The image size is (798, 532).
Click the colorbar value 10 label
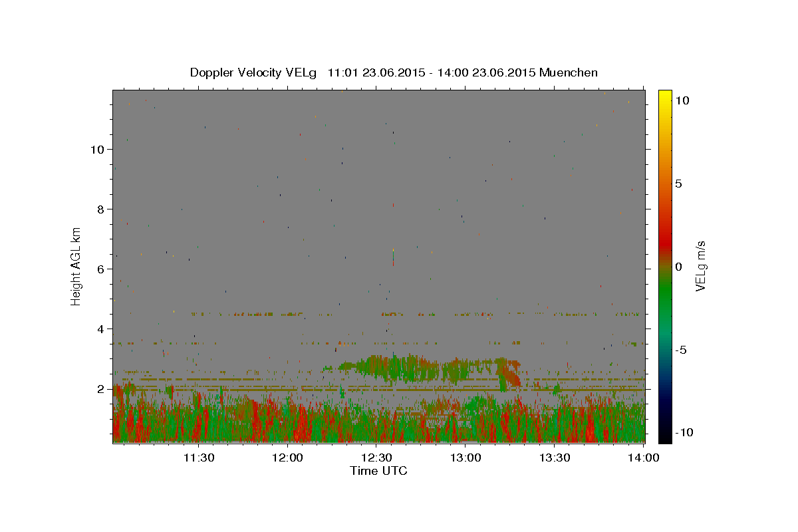[x=682, y=100]
